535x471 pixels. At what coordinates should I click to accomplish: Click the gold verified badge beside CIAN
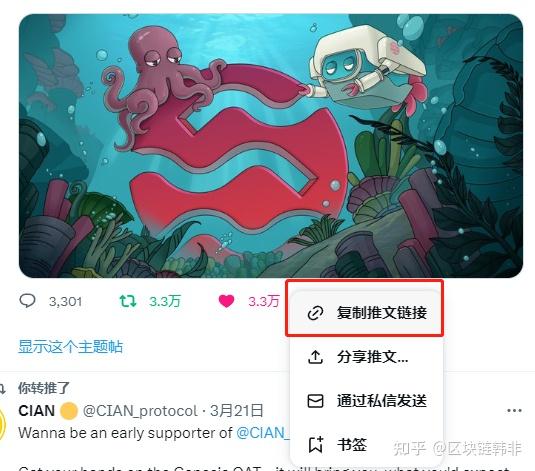tap(69, 411)
